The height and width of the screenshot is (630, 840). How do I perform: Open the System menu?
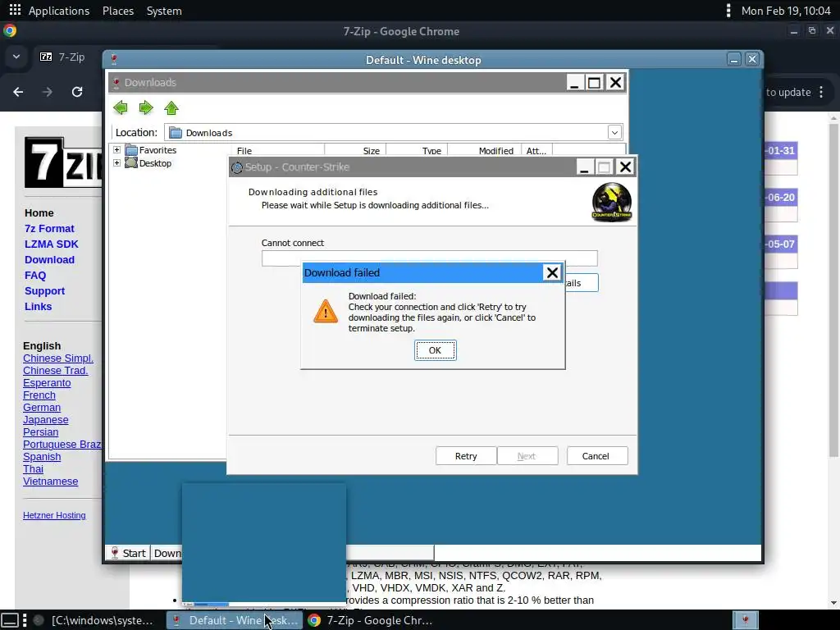click(164, 11)
